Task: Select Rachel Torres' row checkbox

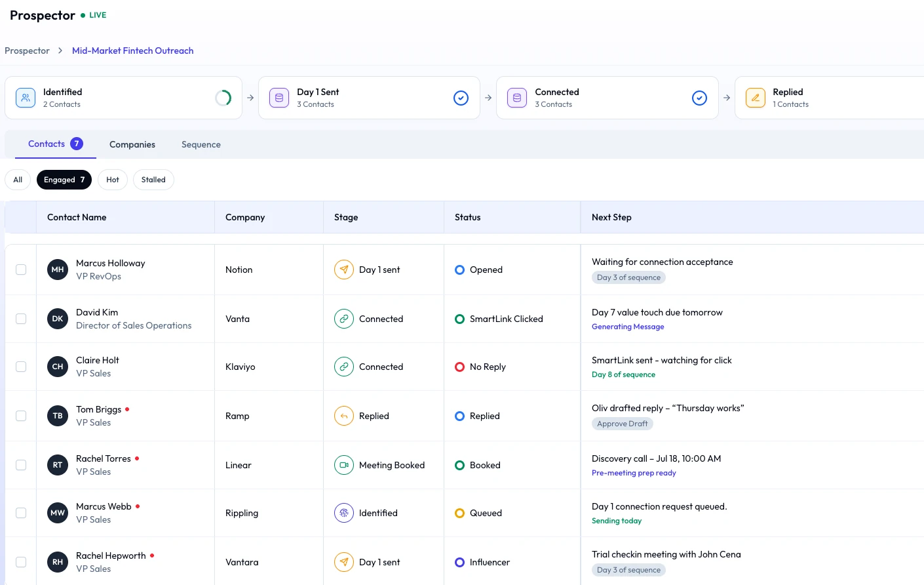Action: pos(21,465)
